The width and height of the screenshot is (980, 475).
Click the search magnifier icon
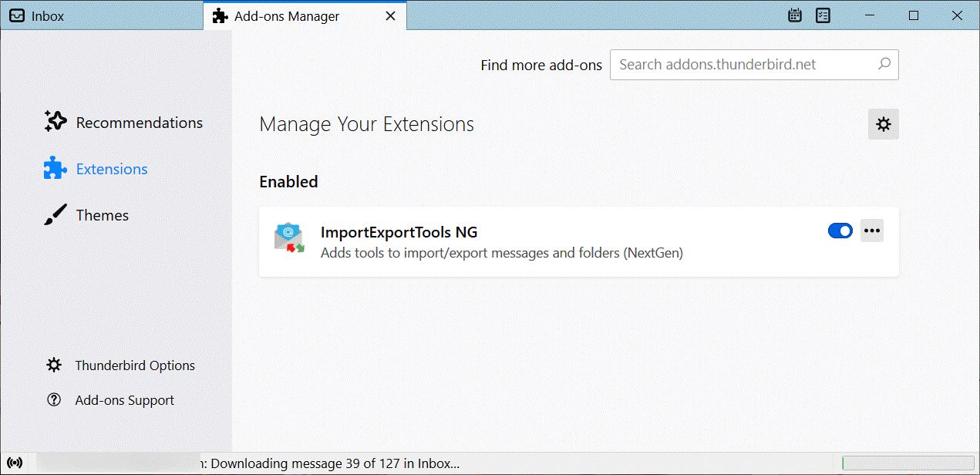click(884, 64)
